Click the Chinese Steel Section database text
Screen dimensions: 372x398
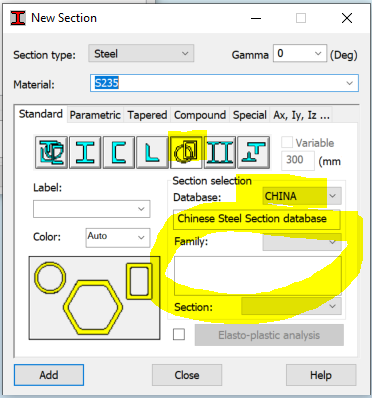(x=252, y=219)
